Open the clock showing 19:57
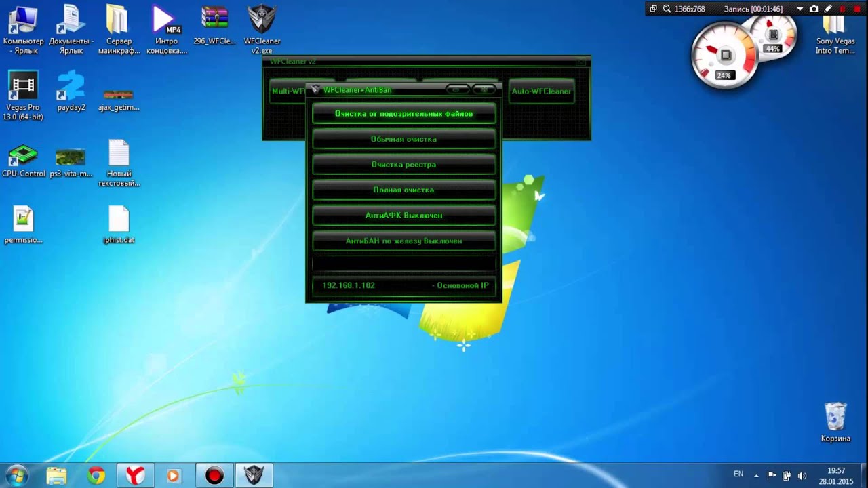 coord(836,476)
